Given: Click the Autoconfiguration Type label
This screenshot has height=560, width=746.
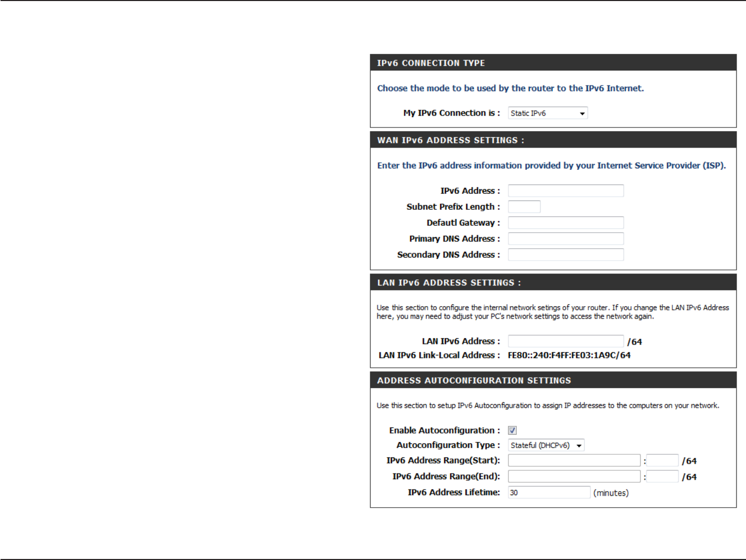Looking at the screenshot, I should [x=448, y=446].
